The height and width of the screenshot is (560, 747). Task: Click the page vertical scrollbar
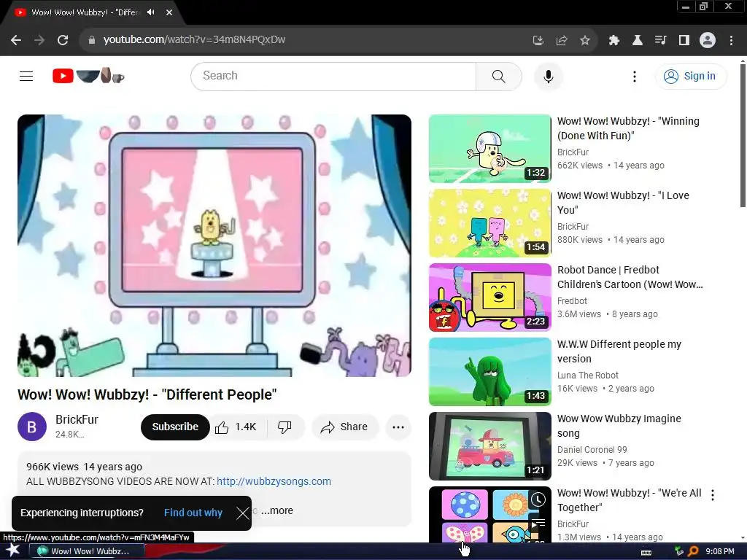(x=742, y=136)
